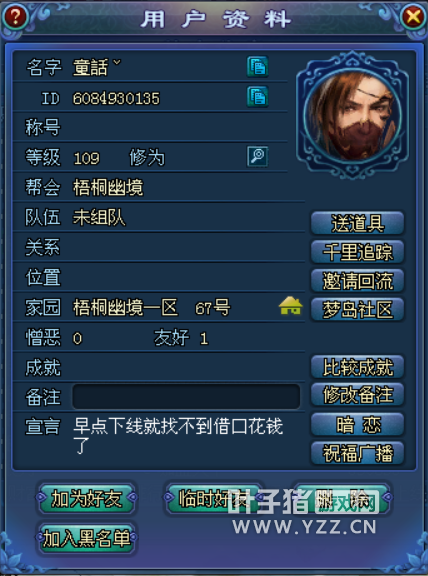Copy the ID number using copy icon
The image size is (428, 576).
point(258,97)
